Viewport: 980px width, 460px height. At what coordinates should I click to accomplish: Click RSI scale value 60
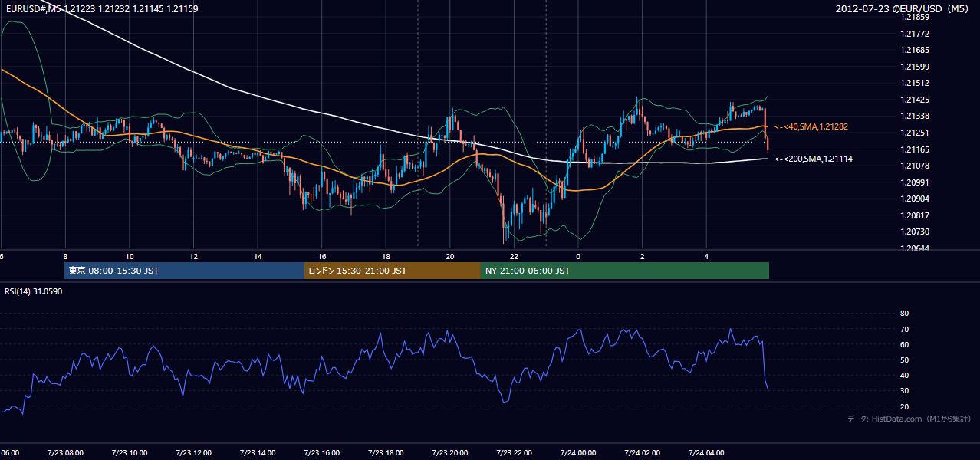pos(904,344)
